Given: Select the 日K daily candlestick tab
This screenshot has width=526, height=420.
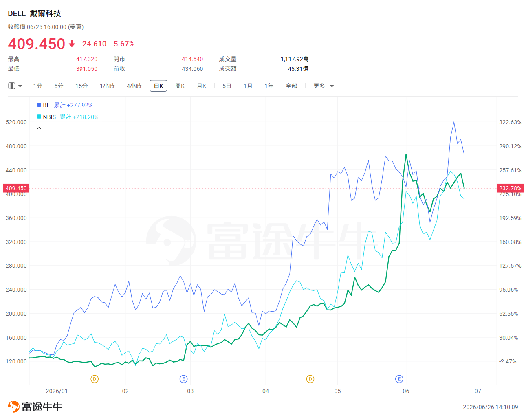Looking at the screenshot, I should coord(158,86).
